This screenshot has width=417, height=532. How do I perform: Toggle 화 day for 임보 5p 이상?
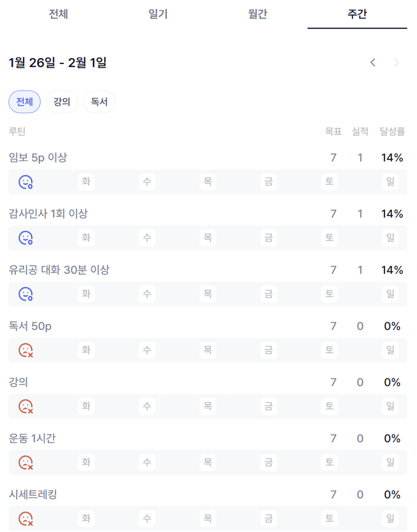tap(86, 181)
